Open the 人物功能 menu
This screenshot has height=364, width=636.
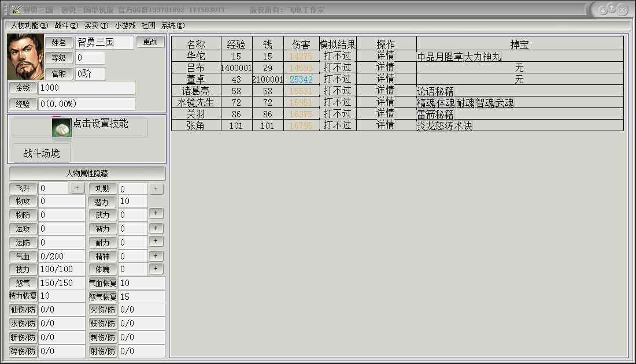coord(29,25)
